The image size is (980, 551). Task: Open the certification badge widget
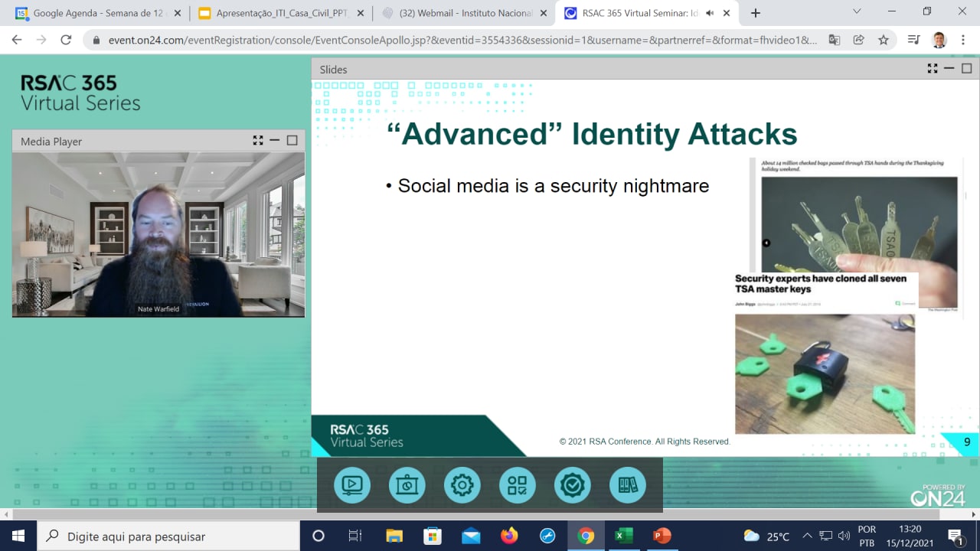pyautogui.click(x=573, y=485)
